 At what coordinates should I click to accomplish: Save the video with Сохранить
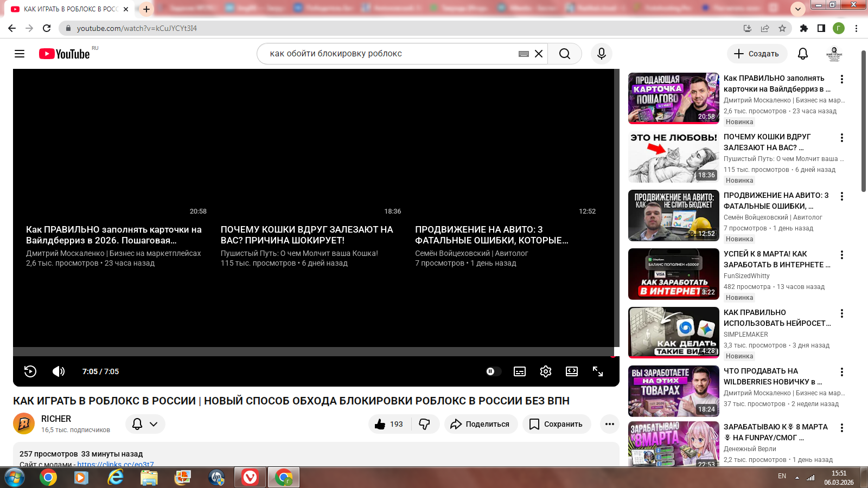coord(557,424)
